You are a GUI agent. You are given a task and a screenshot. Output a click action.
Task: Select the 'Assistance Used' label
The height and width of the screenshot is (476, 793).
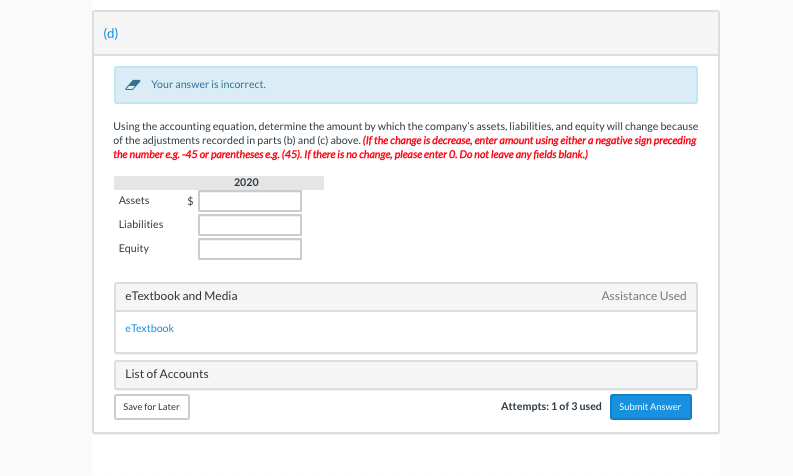[x=644, y=296]
